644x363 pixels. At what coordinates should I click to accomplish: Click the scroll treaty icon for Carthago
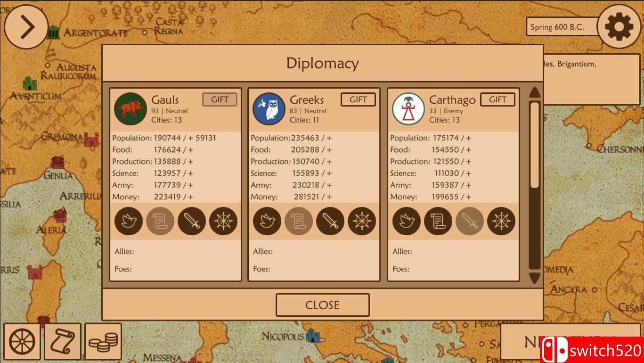438,221
